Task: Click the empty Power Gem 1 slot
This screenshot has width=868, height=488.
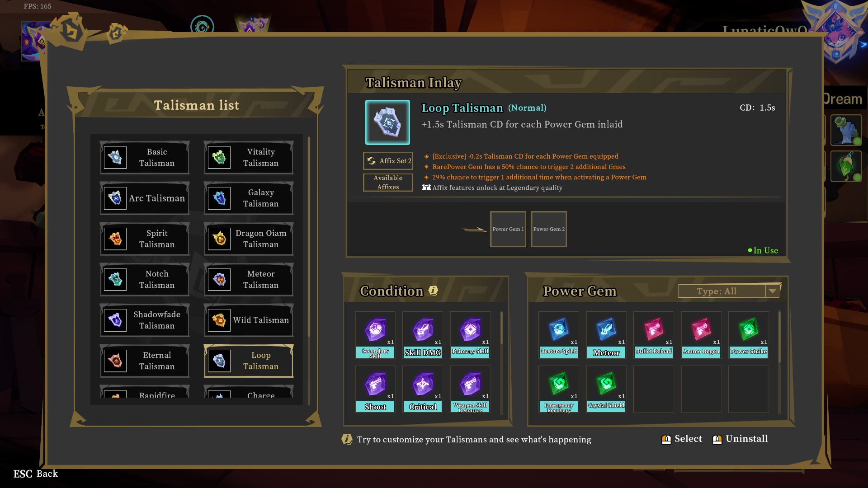Action: click(508, 229)
